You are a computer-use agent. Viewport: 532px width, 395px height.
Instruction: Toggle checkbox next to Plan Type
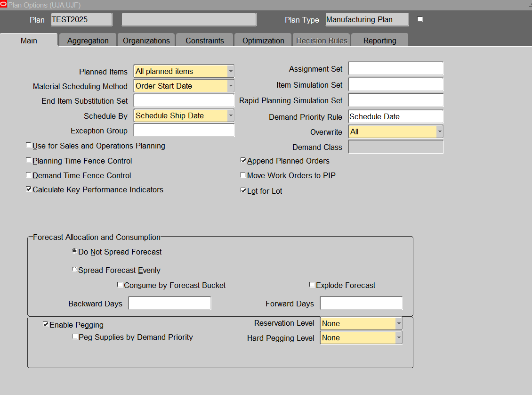420,19
